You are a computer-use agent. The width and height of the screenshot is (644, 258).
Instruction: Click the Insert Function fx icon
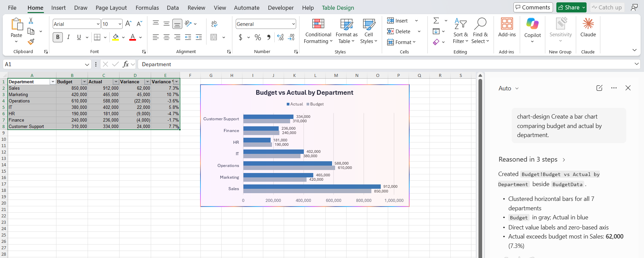(x=126, y=64)
